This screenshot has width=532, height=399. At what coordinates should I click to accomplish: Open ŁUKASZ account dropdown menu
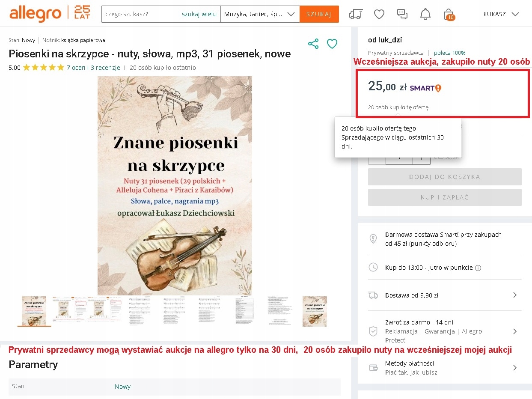tap(501, 14)
